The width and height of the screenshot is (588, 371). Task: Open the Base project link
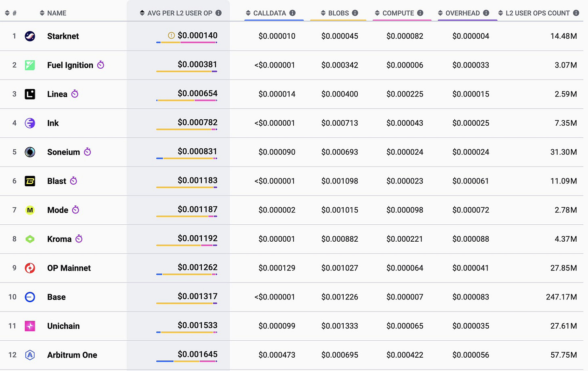[x=57, y=297]
